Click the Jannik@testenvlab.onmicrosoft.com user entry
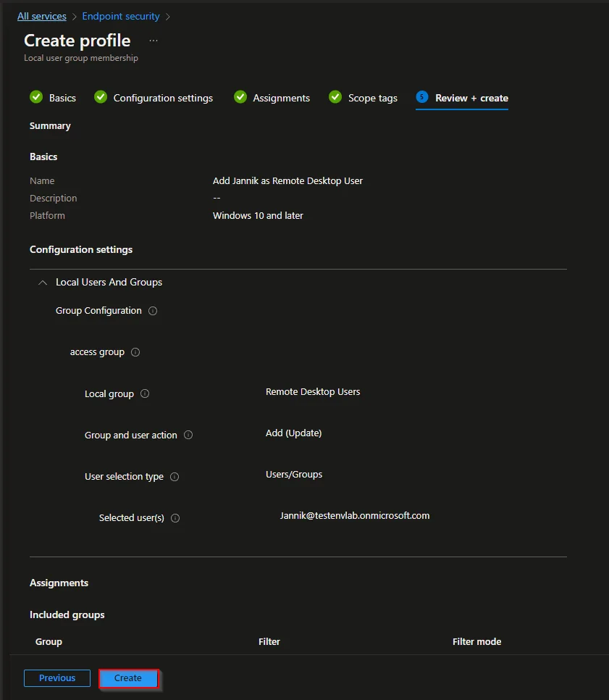609x700 pixels. tap(355, 516)
